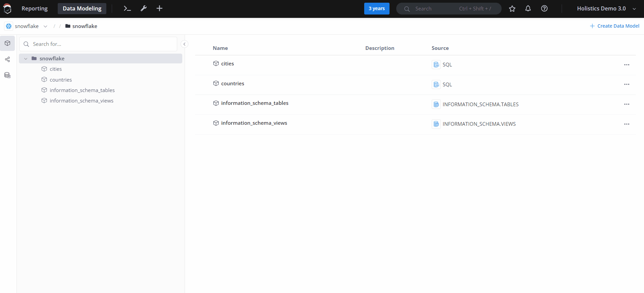
Task: Open favorites star icon
Action: 512,9
